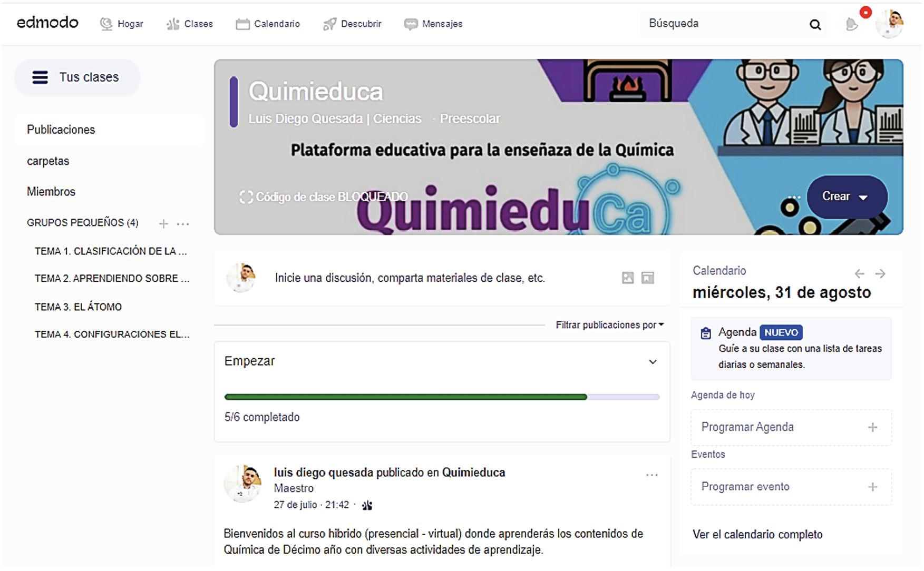The image size is (924, 571).
Task: Toggle the Tus clases hamburger menu
Action: 40,77
